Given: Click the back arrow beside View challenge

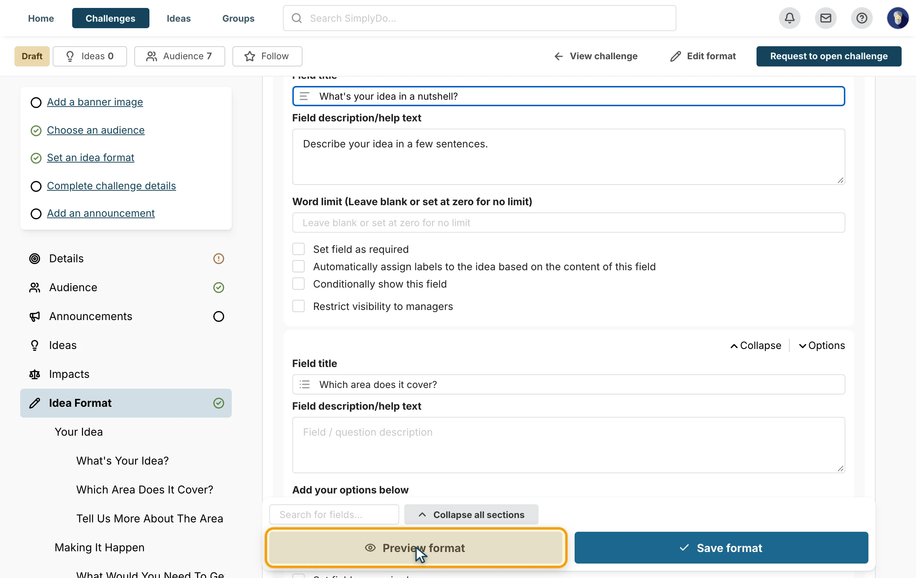Looking at the screenshot, I should tap(559, 56).
